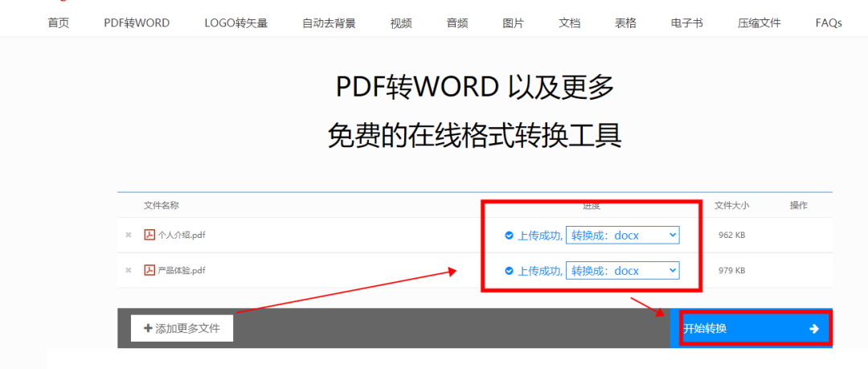This screenshot has height=369, width=868.
Task: Click the 操作 column header
Action: click(798, 206)
